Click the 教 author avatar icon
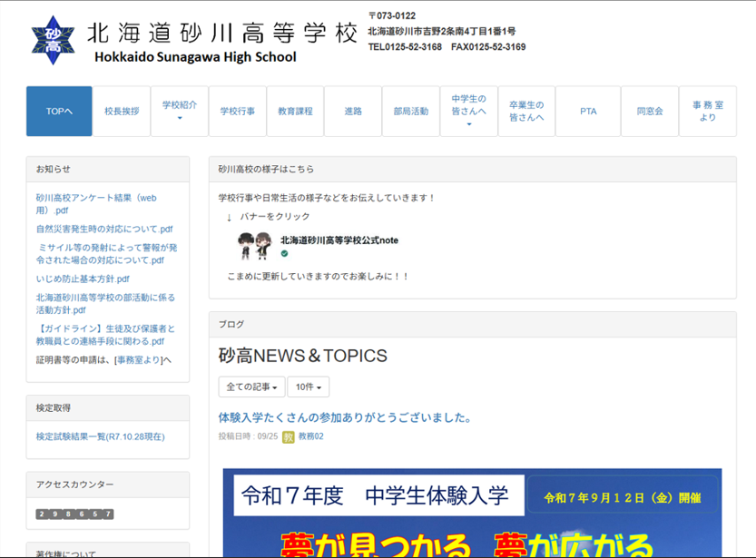This screenshot has height=558, width=756. pyautogui.click(x=289, y=436)
